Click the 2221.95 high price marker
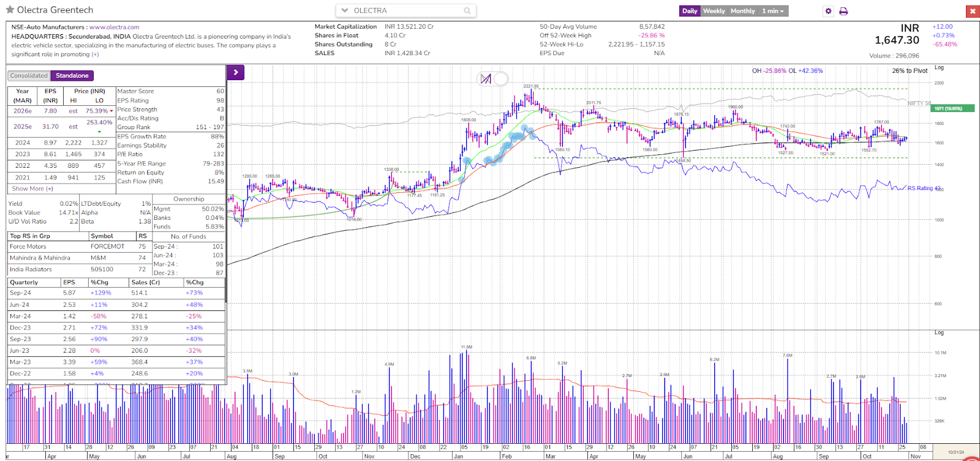The image size is (980, 461). point(531,86)
